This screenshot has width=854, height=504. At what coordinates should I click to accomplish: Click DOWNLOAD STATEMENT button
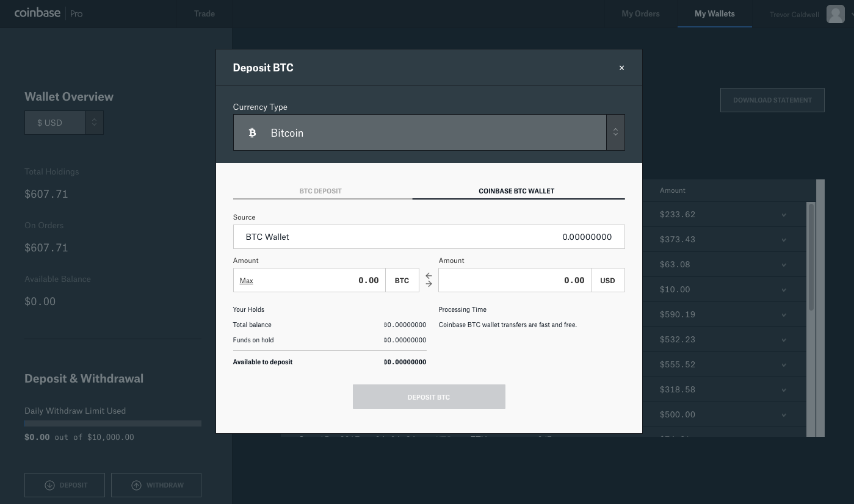pyautogui.click(x=772, y=100)
